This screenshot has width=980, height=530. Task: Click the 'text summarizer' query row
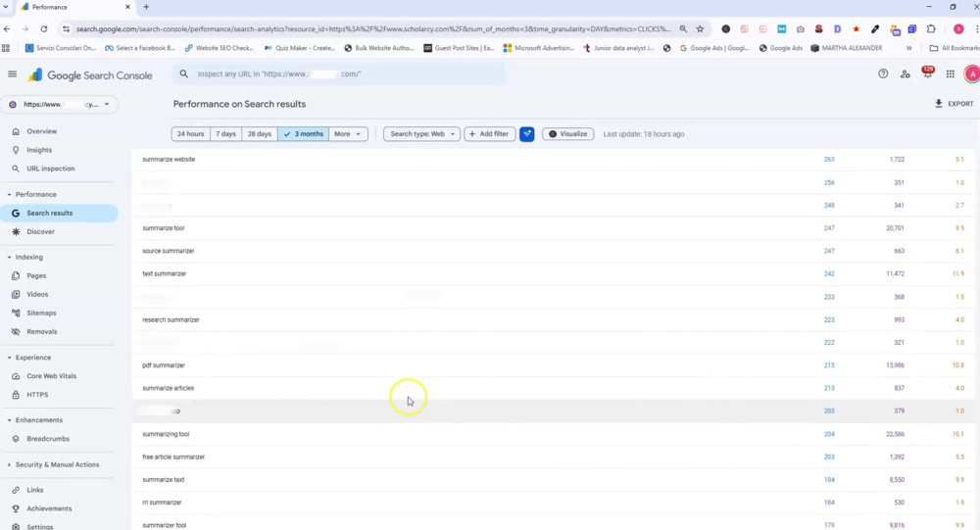(554, 273)
